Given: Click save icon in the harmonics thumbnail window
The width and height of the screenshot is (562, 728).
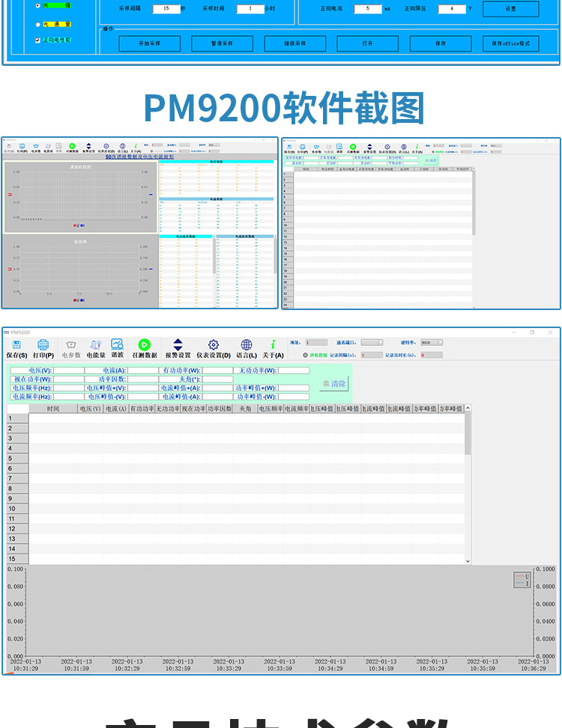Looking at the screenshot, I should coord(9,146).
